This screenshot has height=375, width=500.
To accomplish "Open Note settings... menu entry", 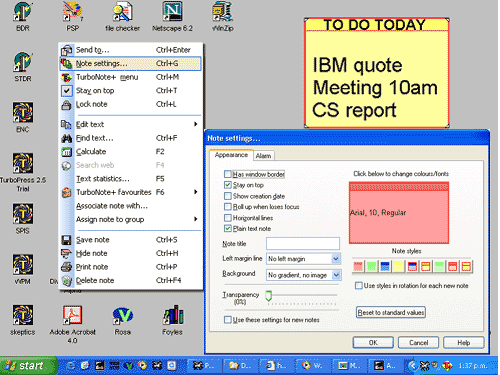I will click(131, 63).
